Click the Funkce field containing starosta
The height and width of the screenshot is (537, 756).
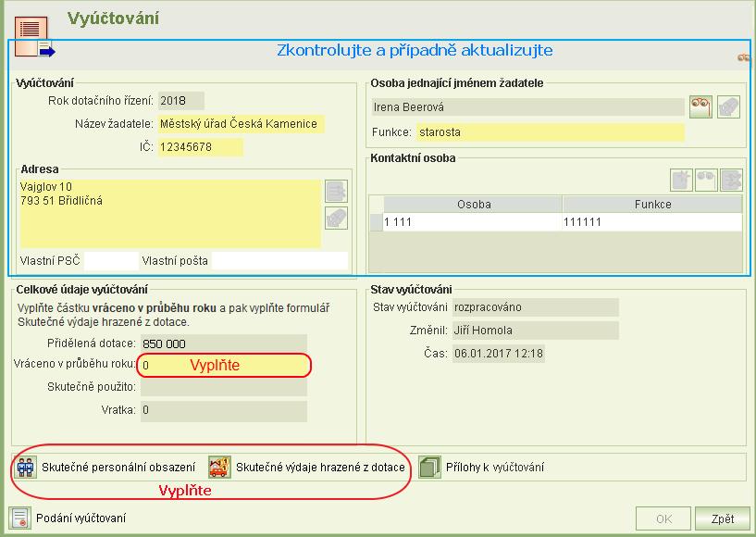point(551,132)
